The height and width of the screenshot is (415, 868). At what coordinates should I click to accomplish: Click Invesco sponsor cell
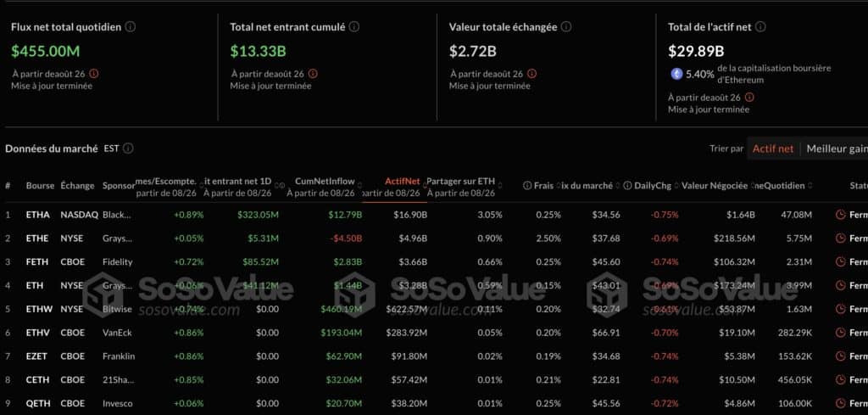[117, 403]
